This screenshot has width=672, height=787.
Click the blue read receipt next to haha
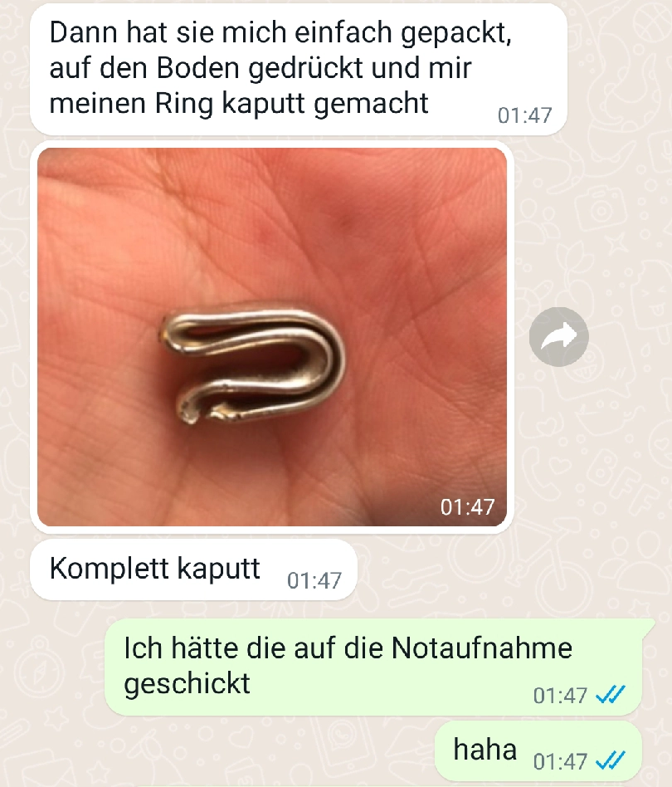[x=611, y=761]
